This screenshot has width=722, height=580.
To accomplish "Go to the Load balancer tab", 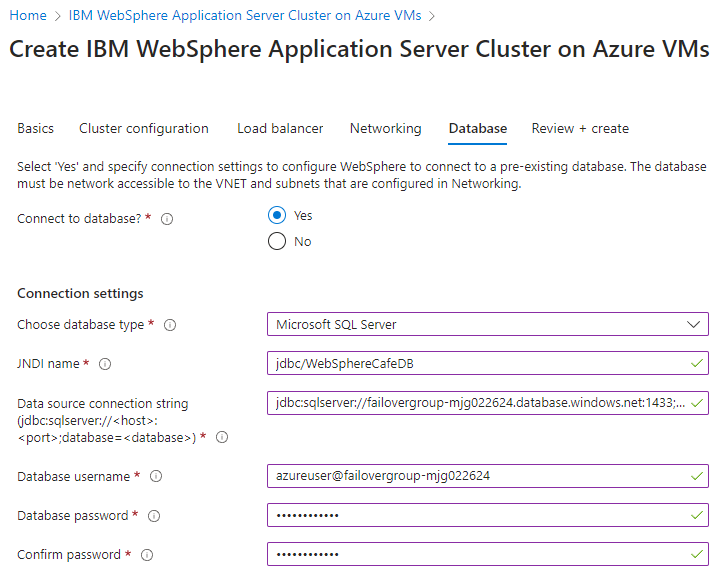I will click(x=280, y=128).
